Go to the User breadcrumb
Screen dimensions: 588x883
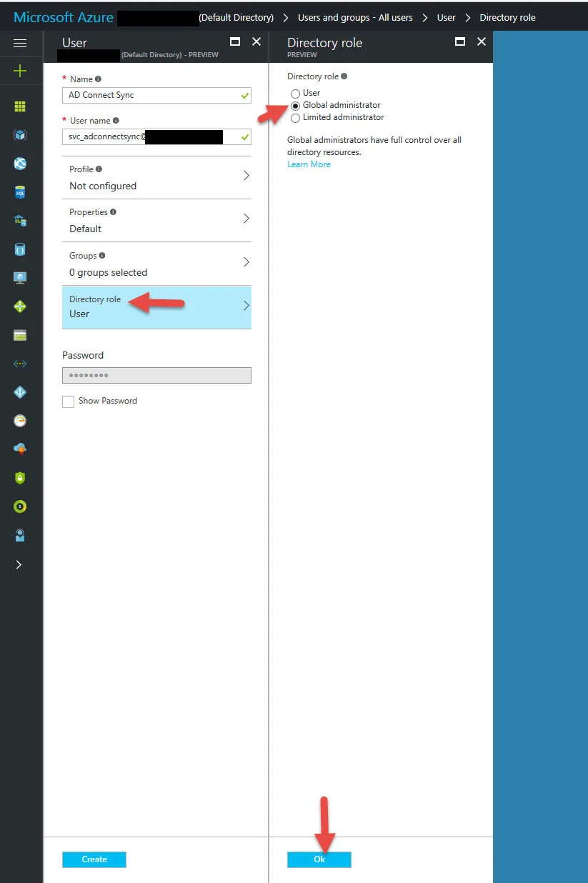(x=447, y=17)
